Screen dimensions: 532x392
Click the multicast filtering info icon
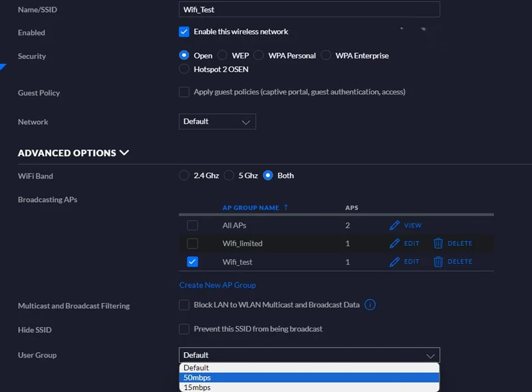pyautogui.click(x=370, y=305)
